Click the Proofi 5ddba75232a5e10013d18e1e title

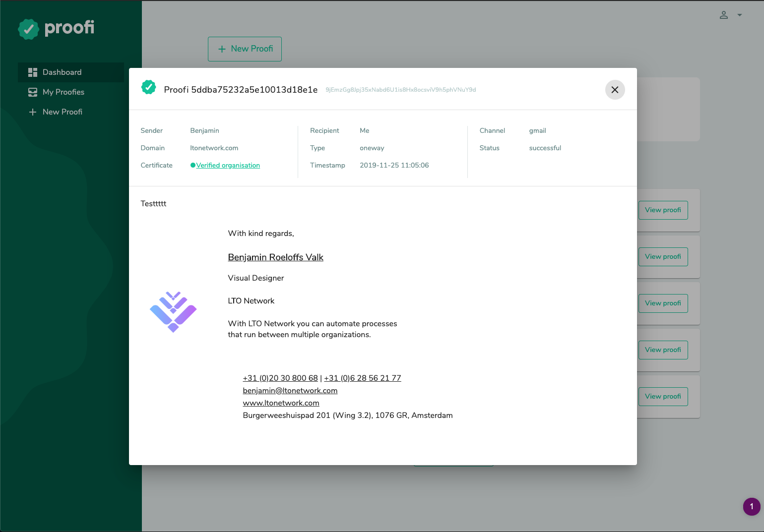[x=241, y=90]
